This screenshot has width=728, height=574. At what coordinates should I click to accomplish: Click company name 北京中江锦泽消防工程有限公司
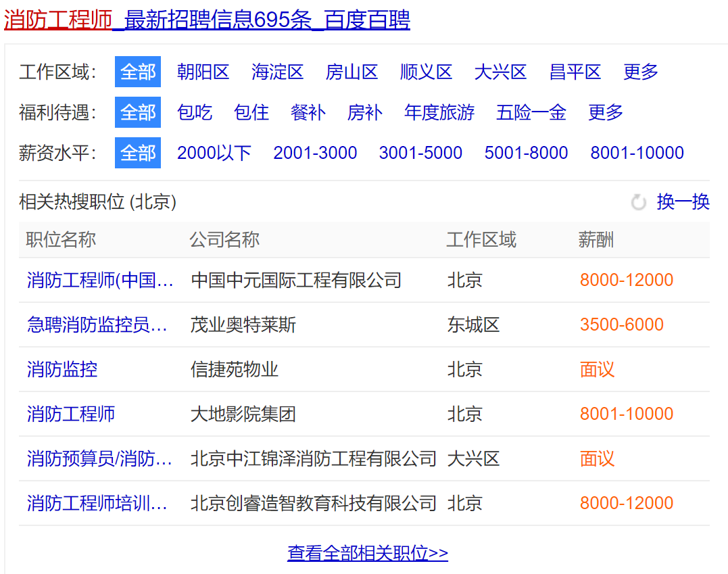[x=314, y=458]
